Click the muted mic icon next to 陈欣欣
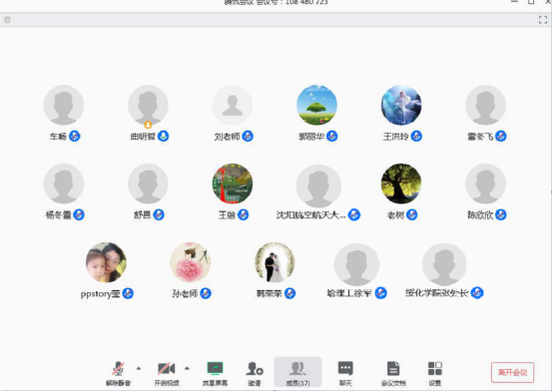 (501, 214)
